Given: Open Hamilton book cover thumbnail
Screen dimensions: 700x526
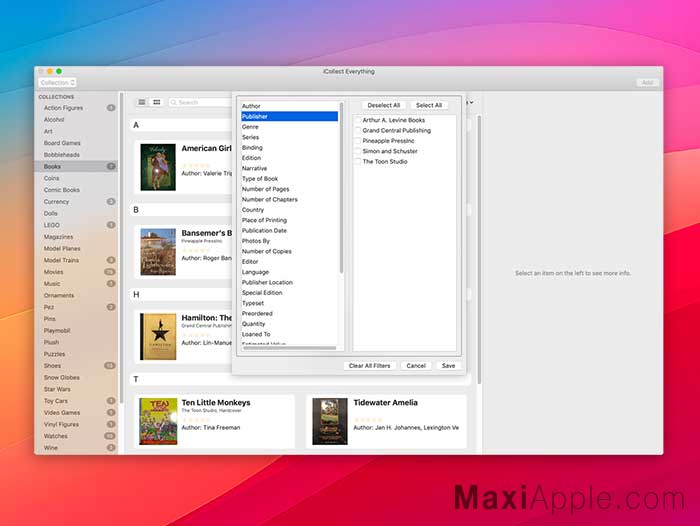Looking at the screenshot, I should (x=158, y=336).
